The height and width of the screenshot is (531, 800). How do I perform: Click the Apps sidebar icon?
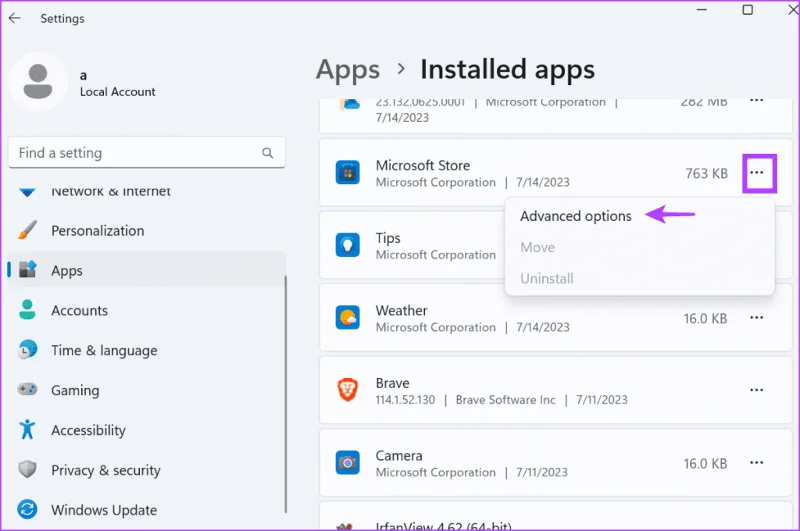(x=28, y=269)
